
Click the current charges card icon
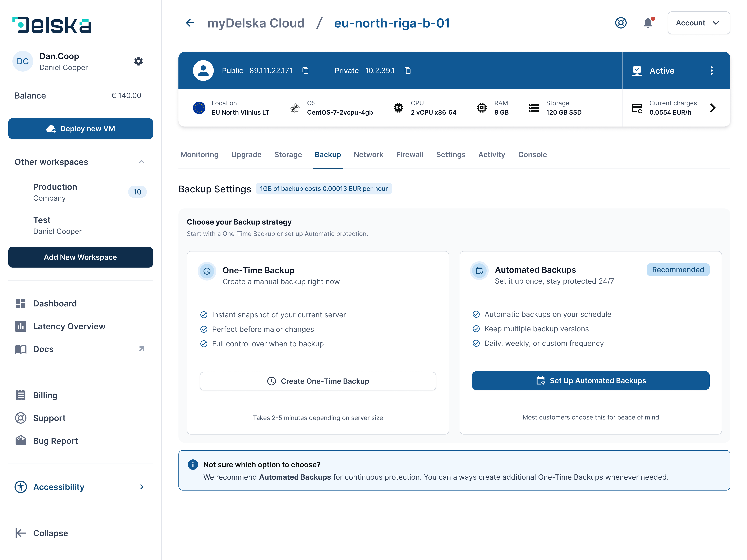click(x=637, y=108)
